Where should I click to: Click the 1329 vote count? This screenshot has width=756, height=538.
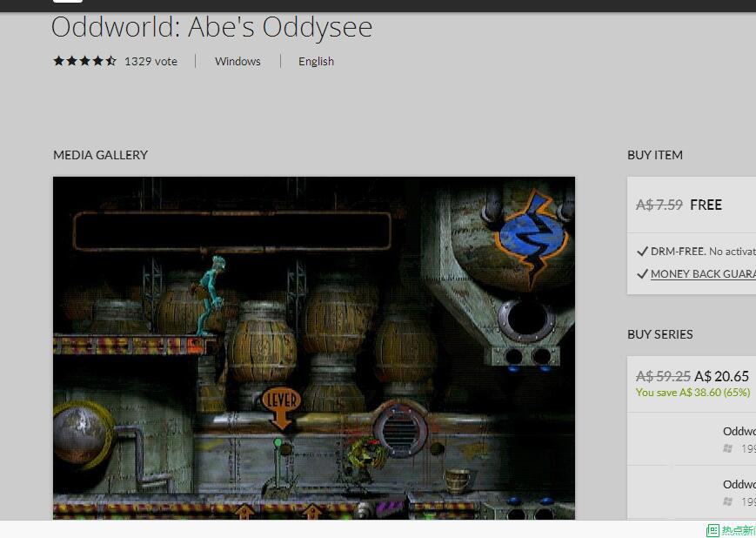tap(151, 61)
